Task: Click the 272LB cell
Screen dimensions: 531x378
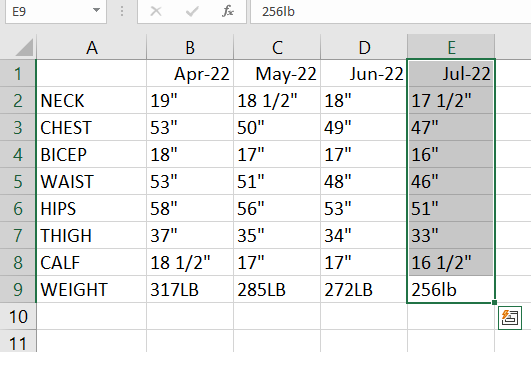Action: click(364, 289)
